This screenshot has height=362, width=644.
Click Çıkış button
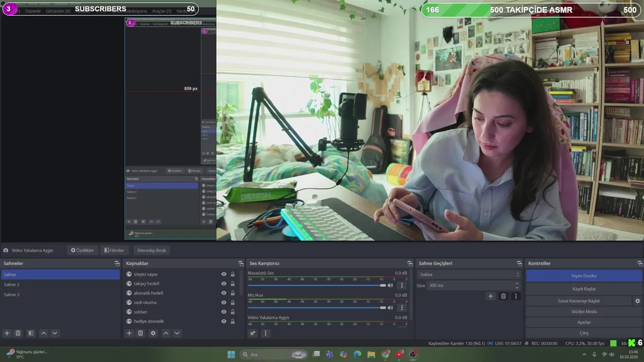pyautogui.click(x=584, y=333)
